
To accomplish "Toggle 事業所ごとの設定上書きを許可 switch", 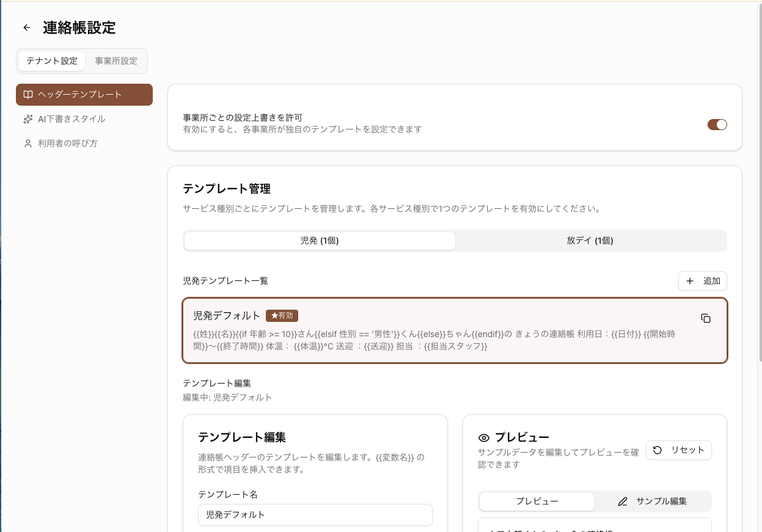I will [x=717, y=125].
